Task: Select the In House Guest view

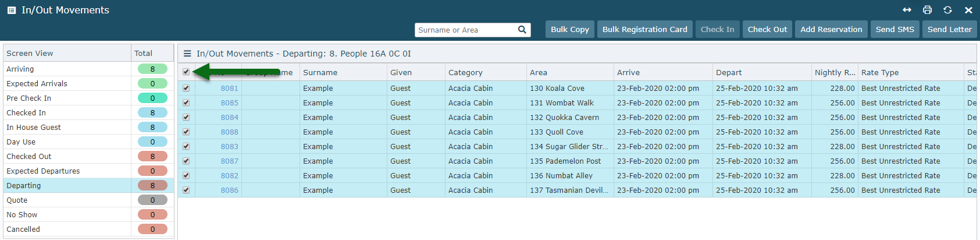Action: tap(67, 127)
